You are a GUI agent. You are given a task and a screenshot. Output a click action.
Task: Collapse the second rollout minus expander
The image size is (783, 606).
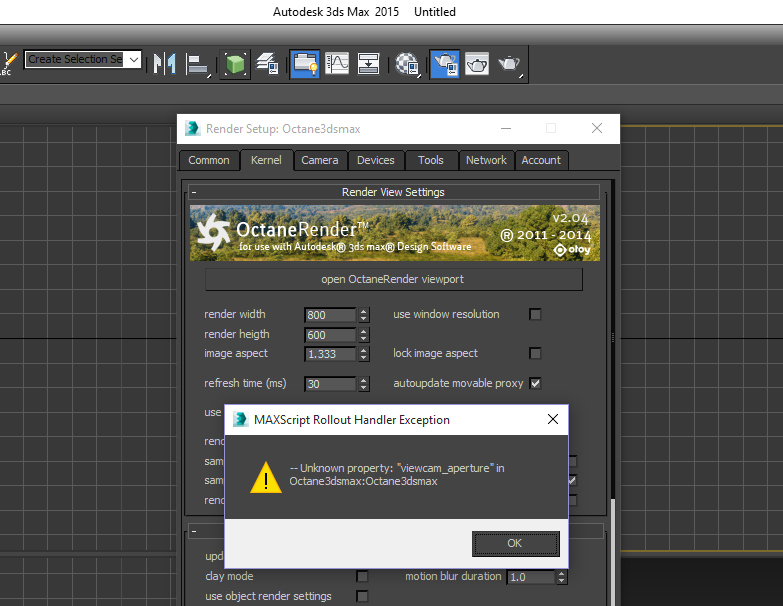(x=194, y=531)
